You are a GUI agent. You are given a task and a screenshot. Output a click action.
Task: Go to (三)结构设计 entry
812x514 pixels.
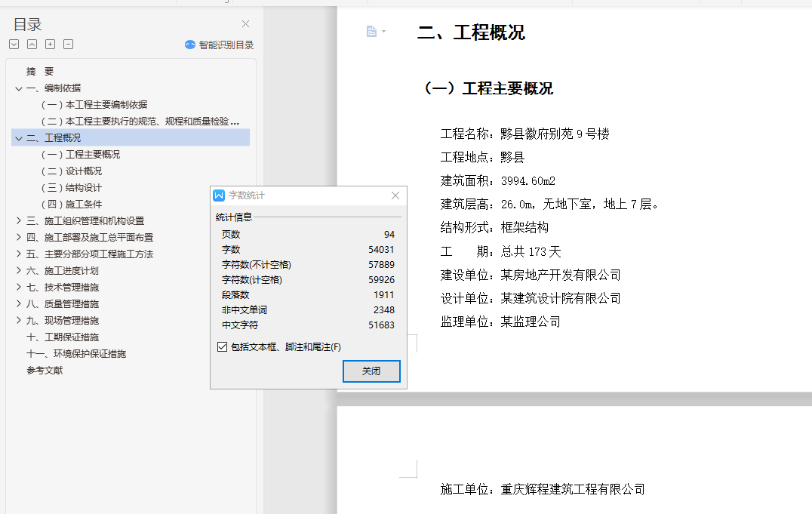[72, 188]
